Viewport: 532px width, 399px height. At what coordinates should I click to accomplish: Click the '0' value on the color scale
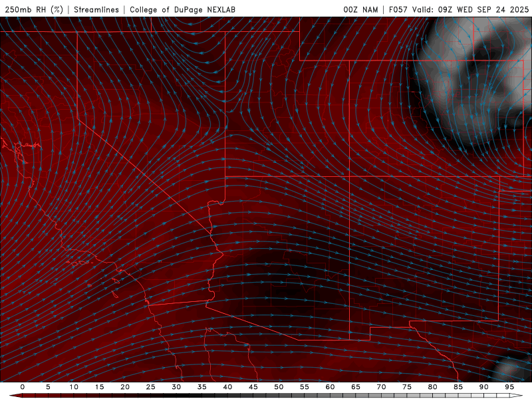click(x=23, y=387)
